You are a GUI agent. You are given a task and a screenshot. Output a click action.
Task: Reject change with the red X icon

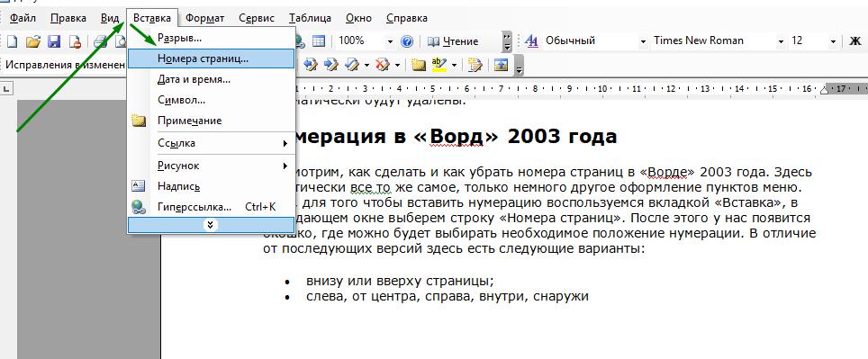point(382,66)
